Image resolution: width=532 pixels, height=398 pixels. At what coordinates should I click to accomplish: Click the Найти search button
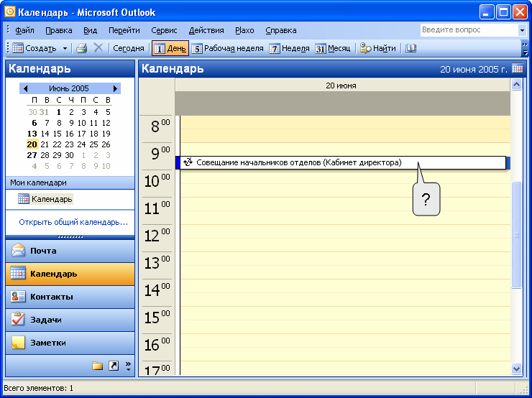(x=377, y=48)
